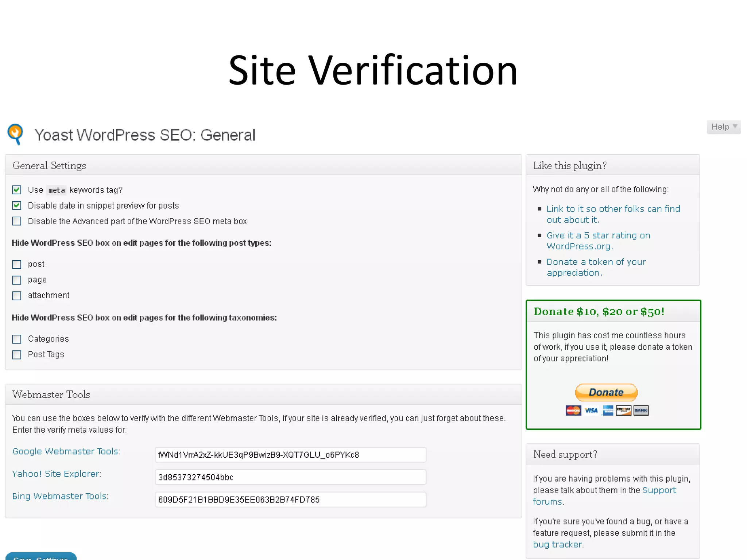Toggle the Use meta keywords tag checkbox
The image size is (747, 560).
[17, 190]
